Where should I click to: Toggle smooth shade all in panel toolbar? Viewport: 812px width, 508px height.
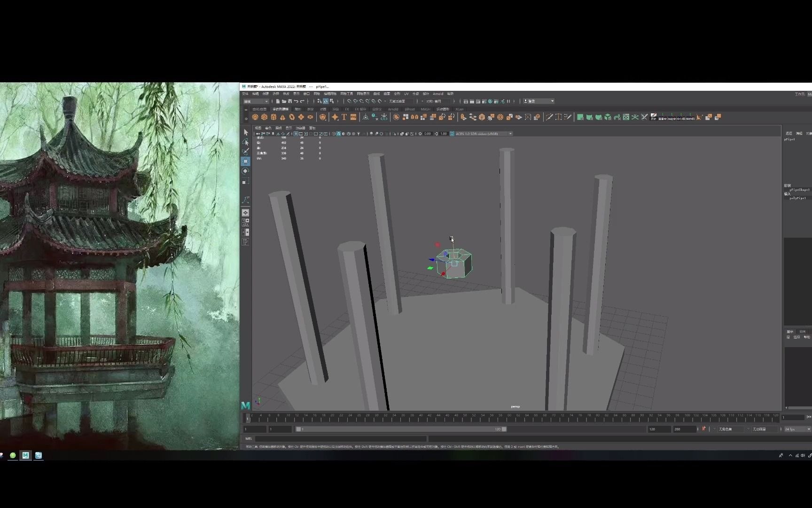338,134
